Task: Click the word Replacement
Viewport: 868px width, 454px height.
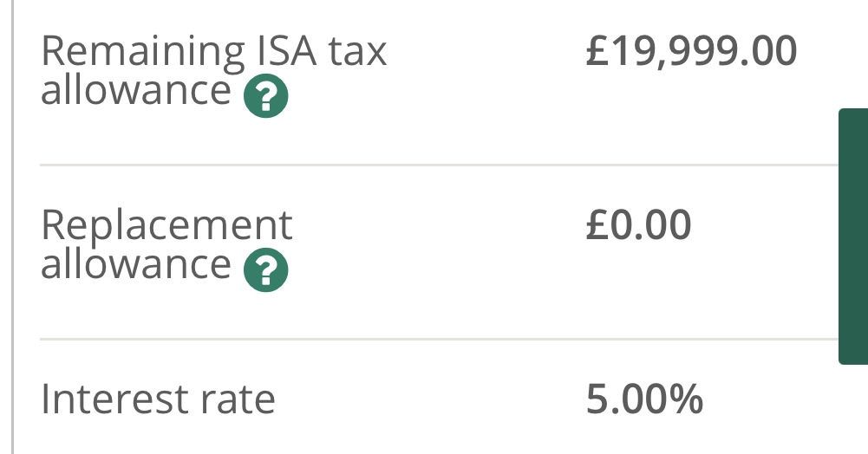Action: click(x=166, y=226)
